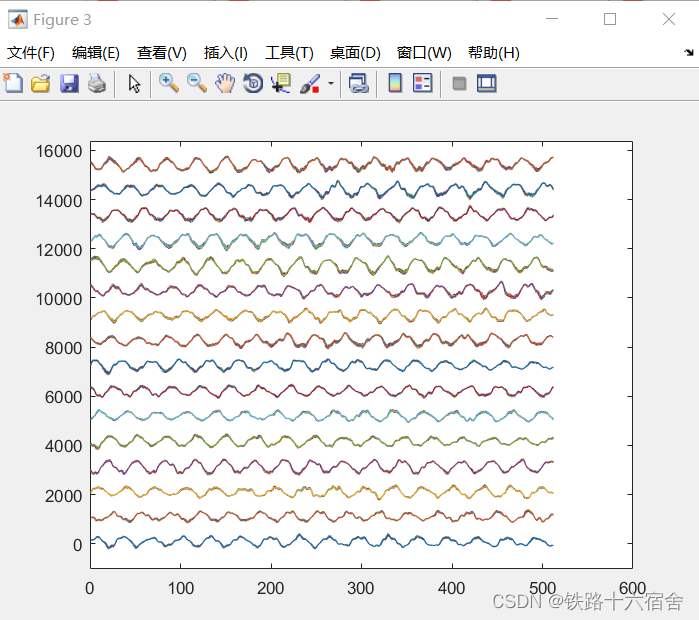
Task: Minimize the Figure 3 window
Action: click(x=552, y=19)
